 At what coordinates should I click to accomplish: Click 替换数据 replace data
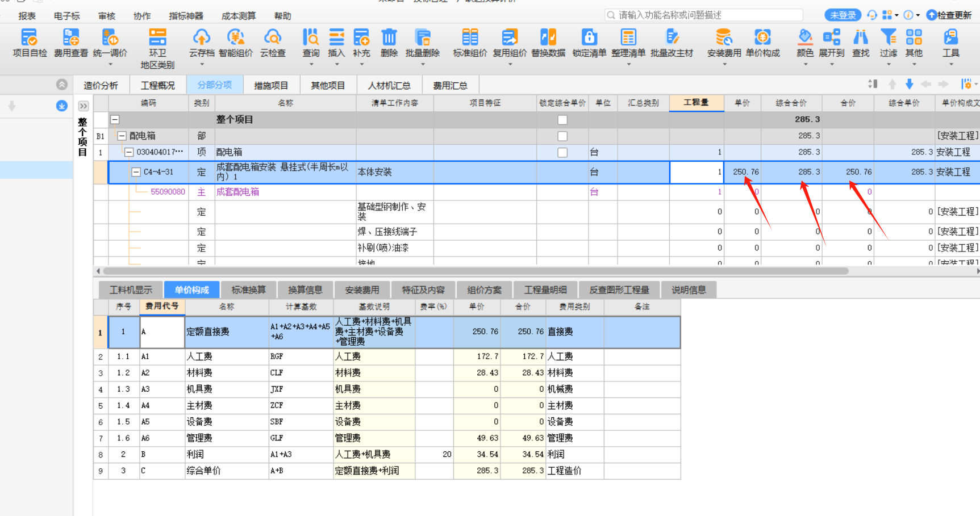(548, 44)
